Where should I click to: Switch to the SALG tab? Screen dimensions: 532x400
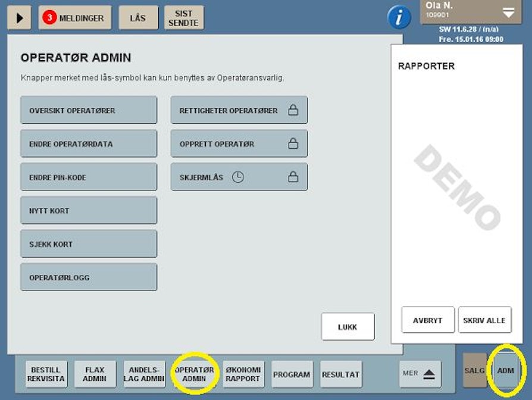pos(474,371)
